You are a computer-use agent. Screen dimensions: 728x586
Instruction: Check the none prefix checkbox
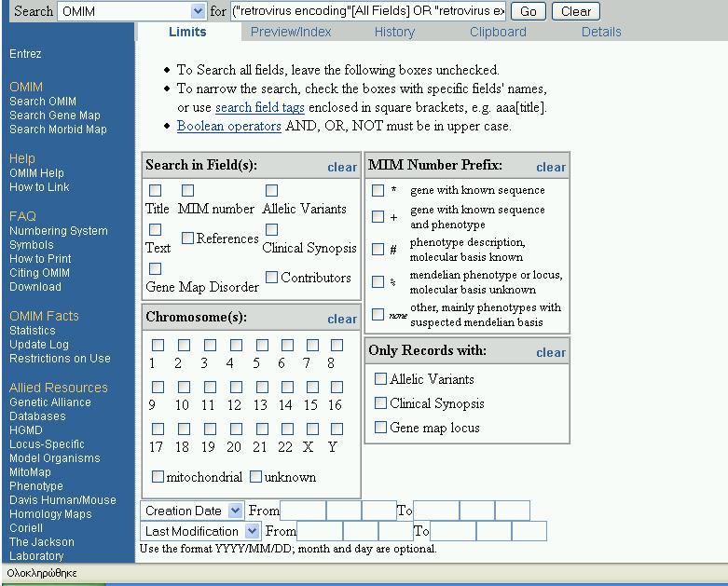tap(378, 314)
